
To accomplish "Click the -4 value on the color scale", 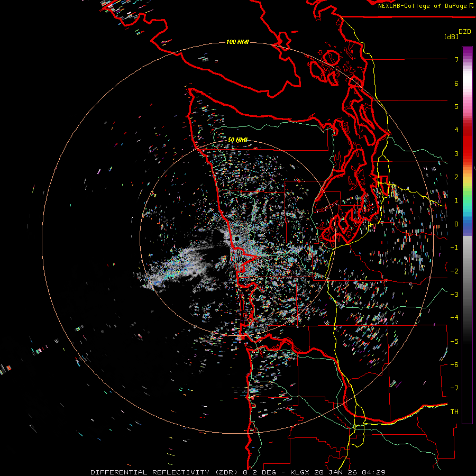I will click(x=454, y=318).
